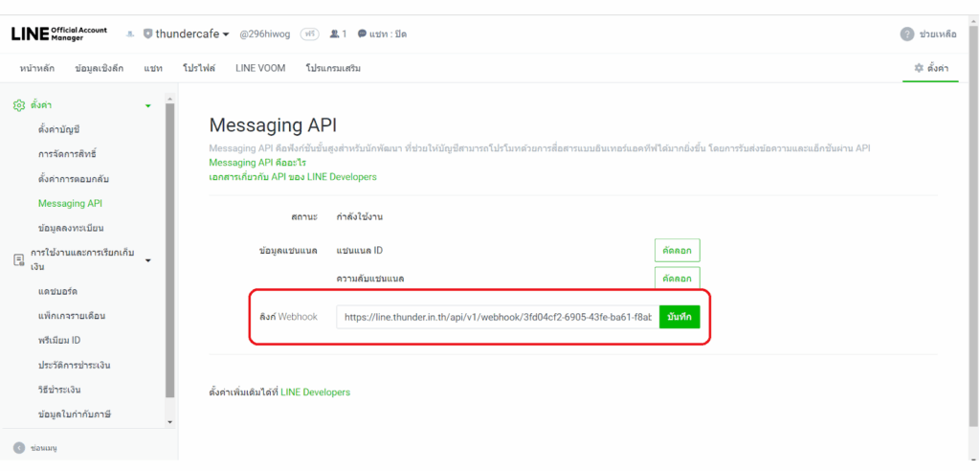Copy the channel secret with คัดลอก button

[x=677, y=279]
